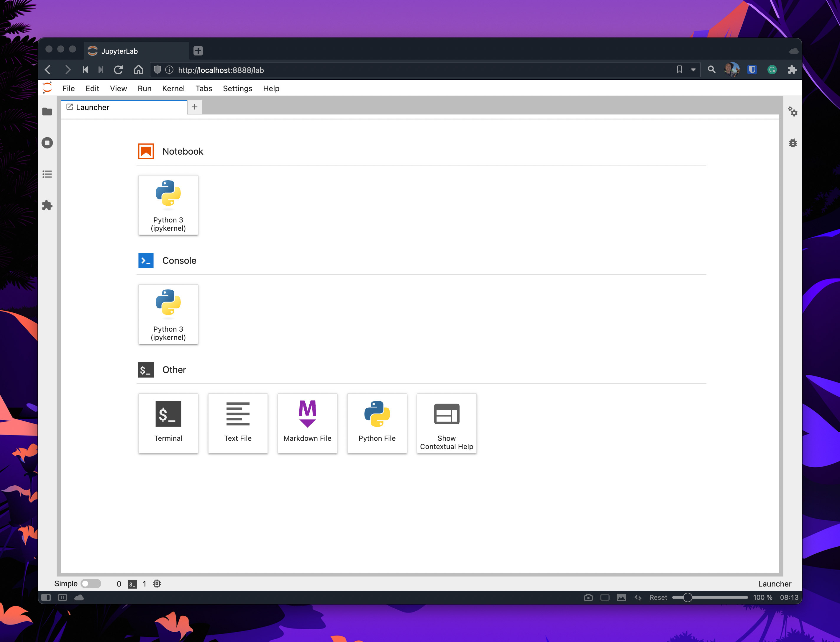Launch a new Terminal
The width and height of the screenshot is (840, 642).
click(x=168, y=423)
